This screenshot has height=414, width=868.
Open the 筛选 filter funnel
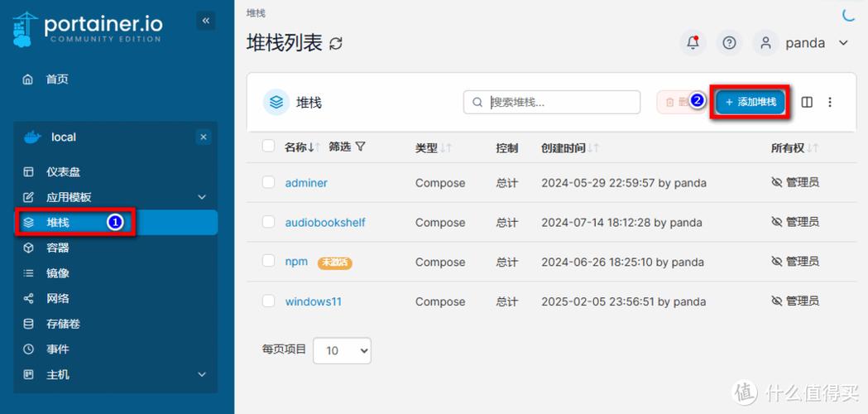(x=348, y=147)
